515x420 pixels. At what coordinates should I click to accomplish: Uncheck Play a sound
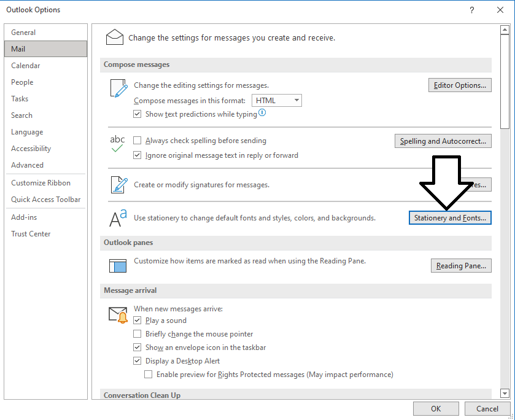[x=137, y=321]
